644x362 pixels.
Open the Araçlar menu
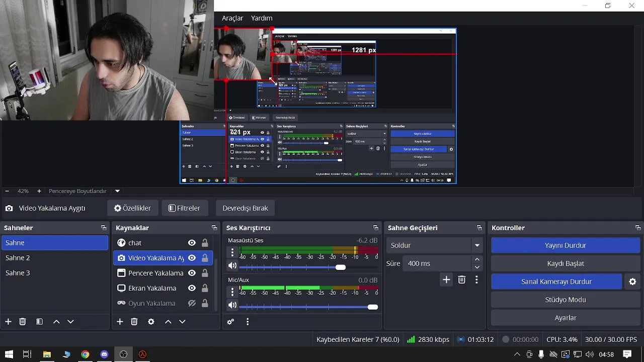[232, 18]
